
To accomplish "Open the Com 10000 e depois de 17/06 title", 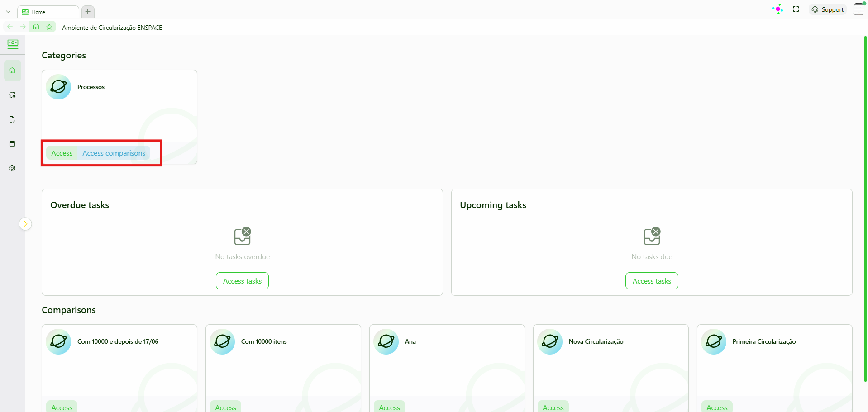I will [118, 341].
